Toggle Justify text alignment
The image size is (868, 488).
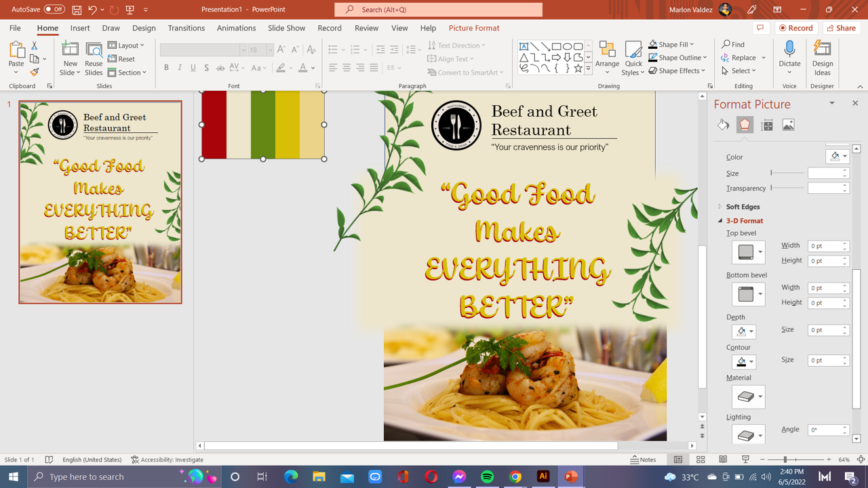pyautogui.click(x=374, y=68)
